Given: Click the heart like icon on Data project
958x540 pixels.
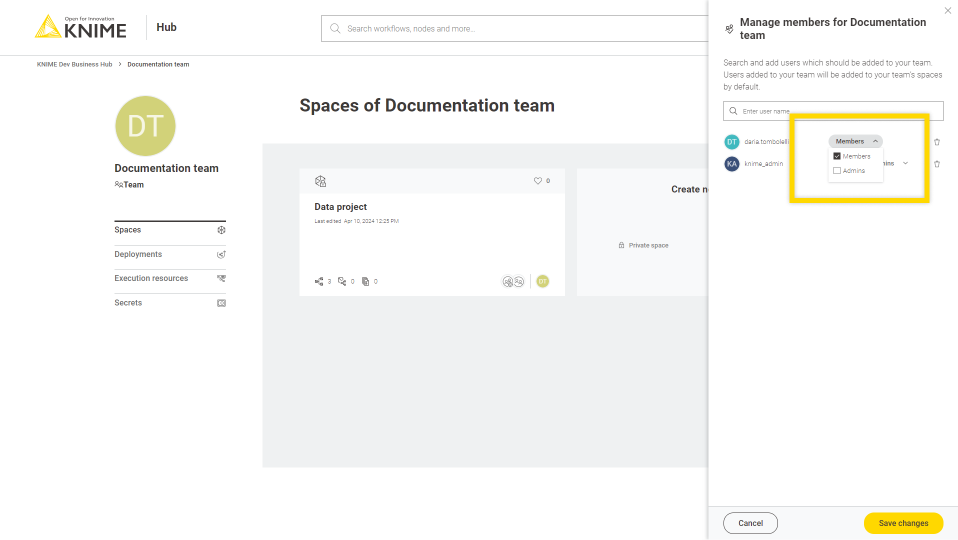Looking at the screenshot, I should 538,181.
